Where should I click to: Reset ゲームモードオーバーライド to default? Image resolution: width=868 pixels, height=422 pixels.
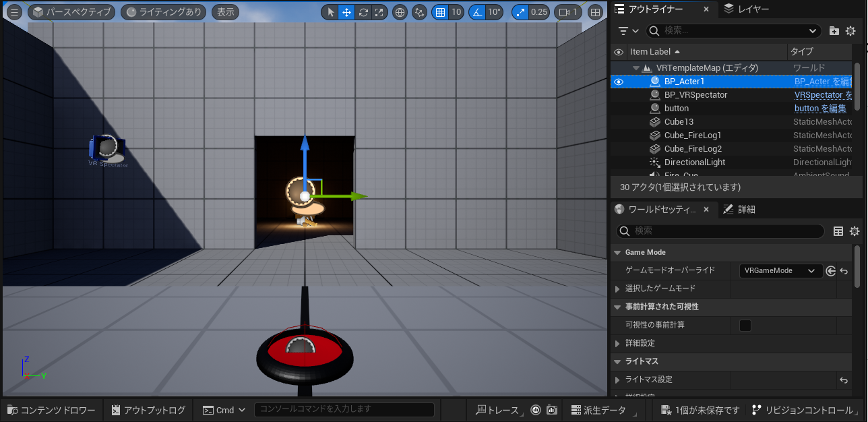pyautogui.click(x=844, y=271)
